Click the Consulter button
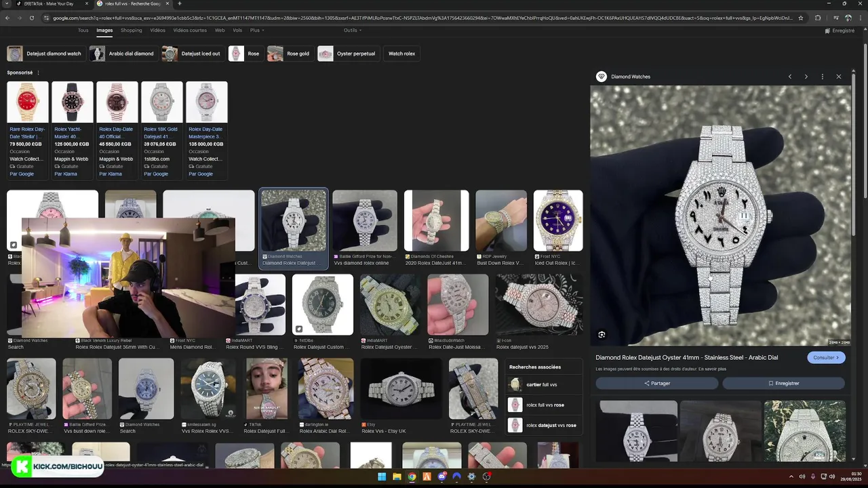This screenshot has width=868, height=488. tap(826, 357)
